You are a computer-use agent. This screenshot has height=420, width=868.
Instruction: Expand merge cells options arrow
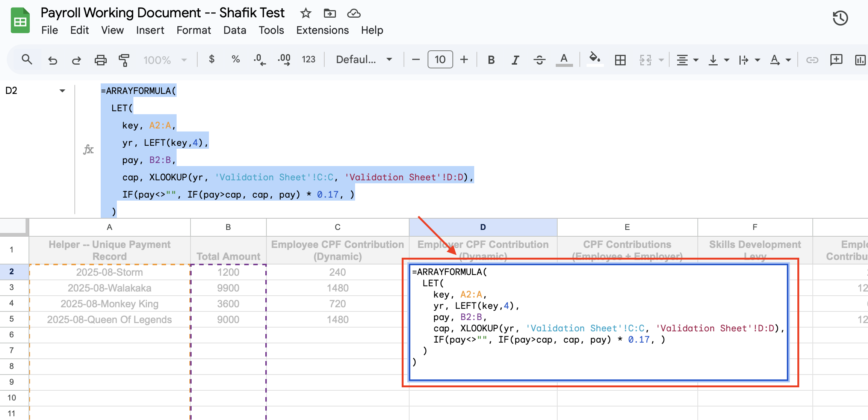[x=661, y=60]
